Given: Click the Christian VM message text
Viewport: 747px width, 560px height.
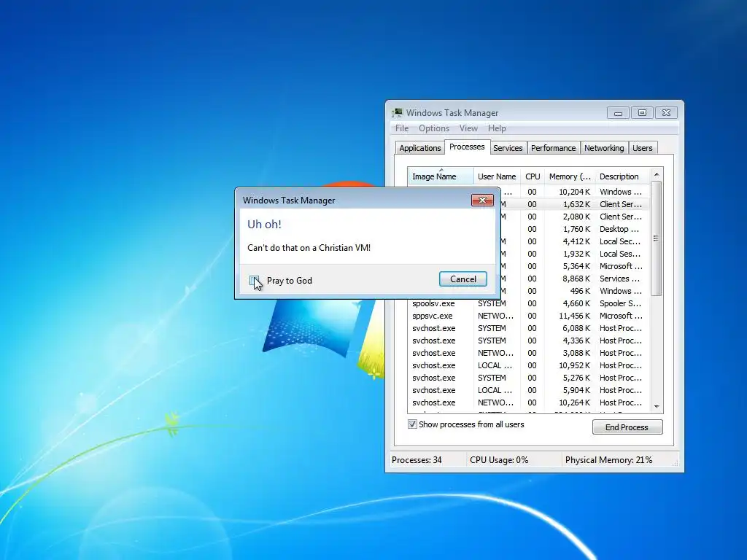Looking at the screenshot, I should [309, 248].
